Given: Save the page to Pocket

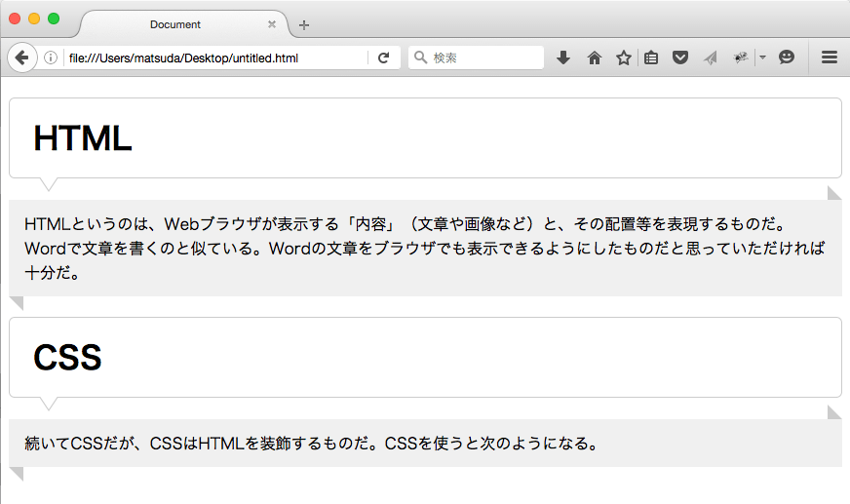Looking at the screenshot, I should pyautogui.click(x=680, y=58).
